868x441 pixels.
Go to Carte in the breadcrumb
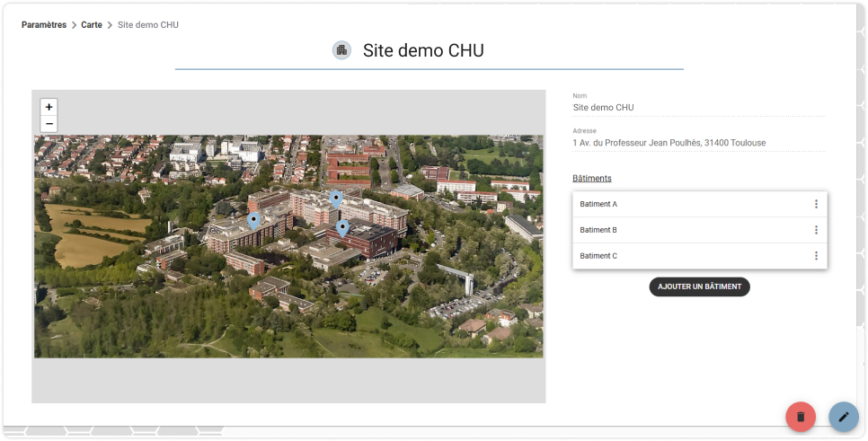pyautogui.click(x=92, y=25)
